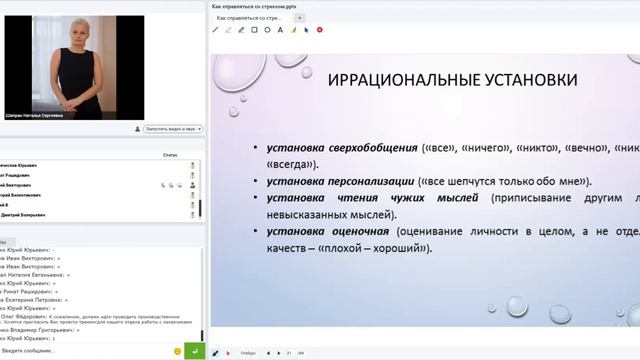Click 'установка чтения чужих мыслей' bullet
Image resolution: width=640 pixels, height=360 pixels.
coord(372,198)
